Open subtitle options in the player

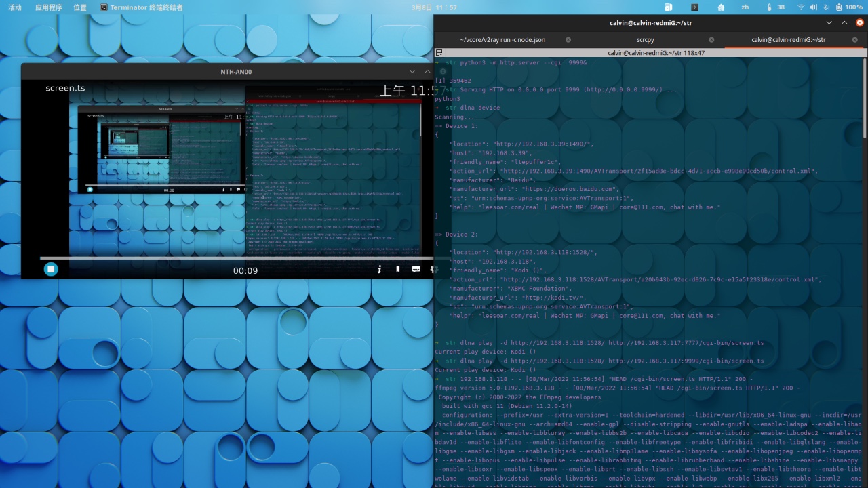[416, 269]
